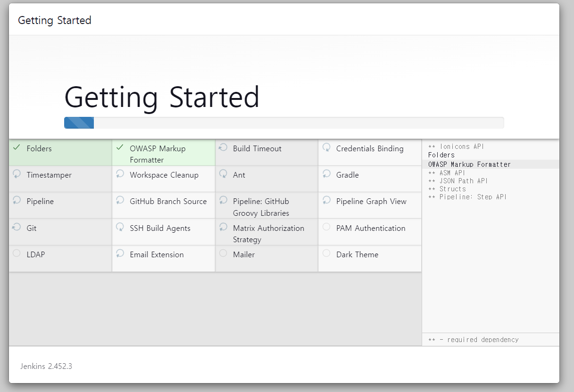The image size is (574, 392).
Task: Click the JSON Path API log entry
Action: coord(458,181)
